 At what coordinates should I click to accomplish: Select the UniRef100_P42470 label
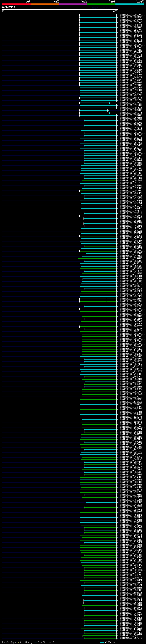[x=131, y=449]
